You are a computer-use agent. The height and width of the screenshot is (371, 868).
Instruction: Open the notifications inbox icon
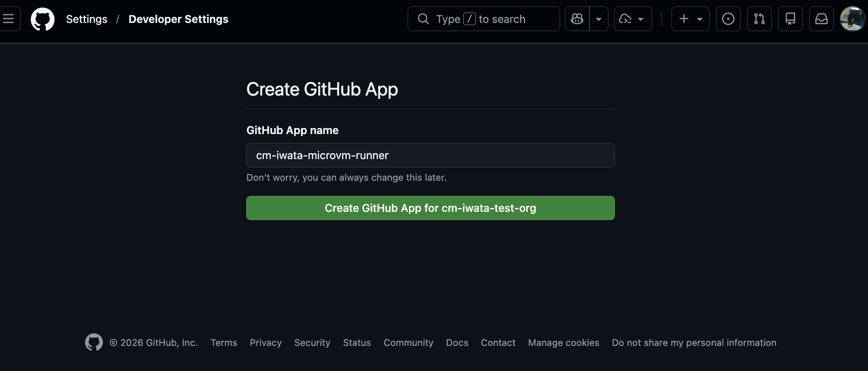click(821, 19)
